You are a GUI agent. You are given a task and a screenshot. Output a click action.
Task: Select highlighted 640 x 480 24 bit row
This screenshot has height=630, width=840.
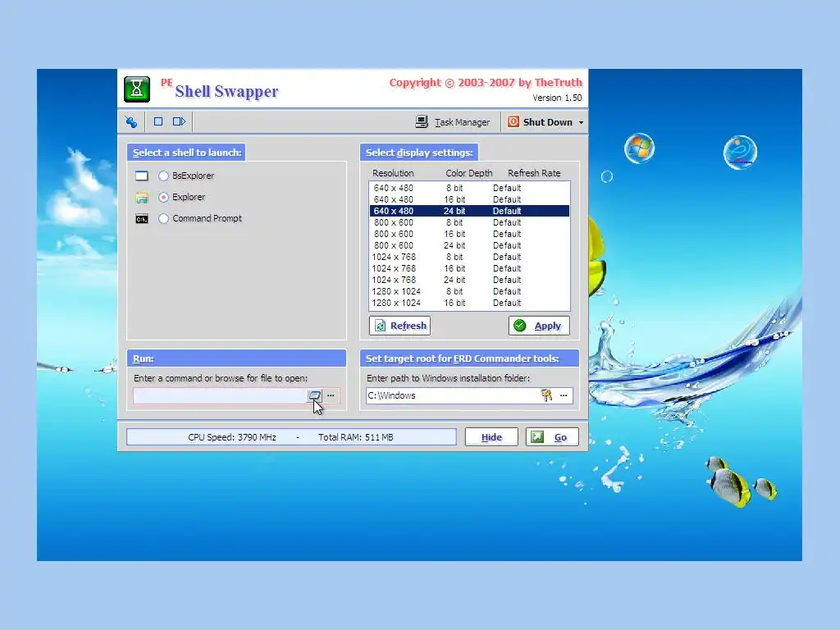point(469,211)
